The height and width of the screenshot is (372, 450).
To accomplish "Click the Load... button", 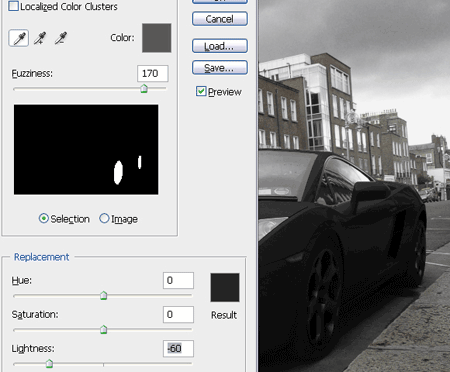I will 220,46.
